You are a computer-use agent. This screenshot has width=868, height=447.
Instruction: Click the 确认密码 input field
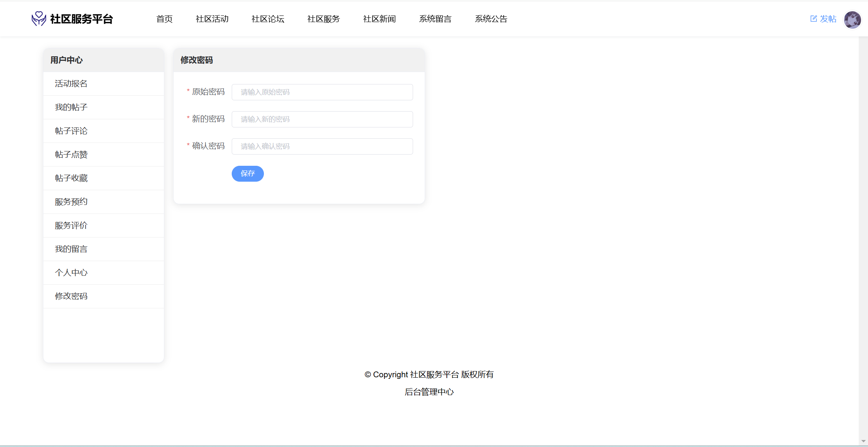tap(322, 146)
